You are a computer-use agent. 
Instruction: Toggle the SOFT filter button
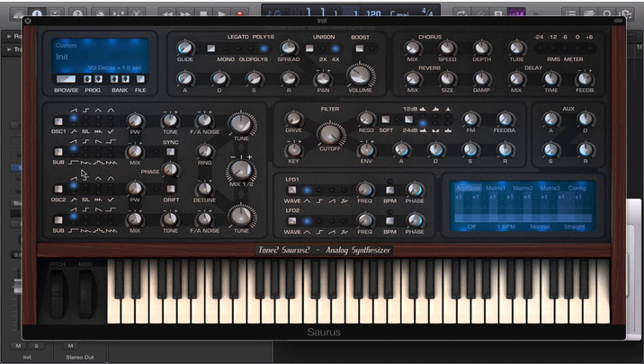pos(386,120)
